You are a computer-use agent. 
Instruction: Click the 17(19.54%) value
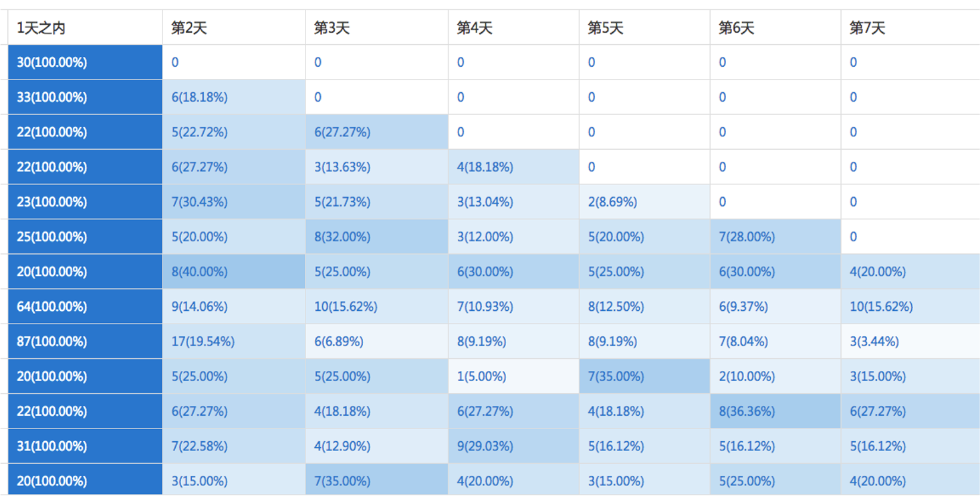click(203, 342)
